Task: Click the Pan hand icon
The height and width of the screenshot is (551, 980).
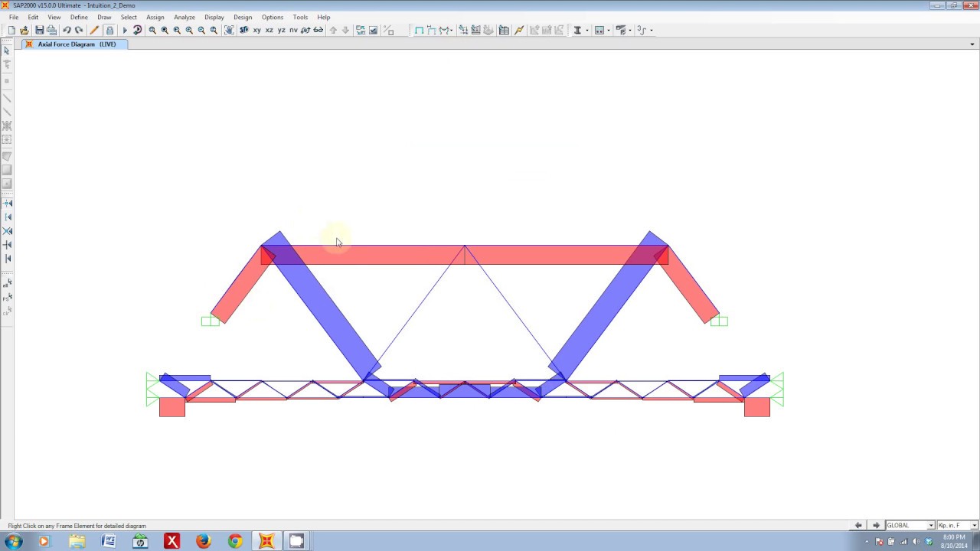Action: [229, 31]
